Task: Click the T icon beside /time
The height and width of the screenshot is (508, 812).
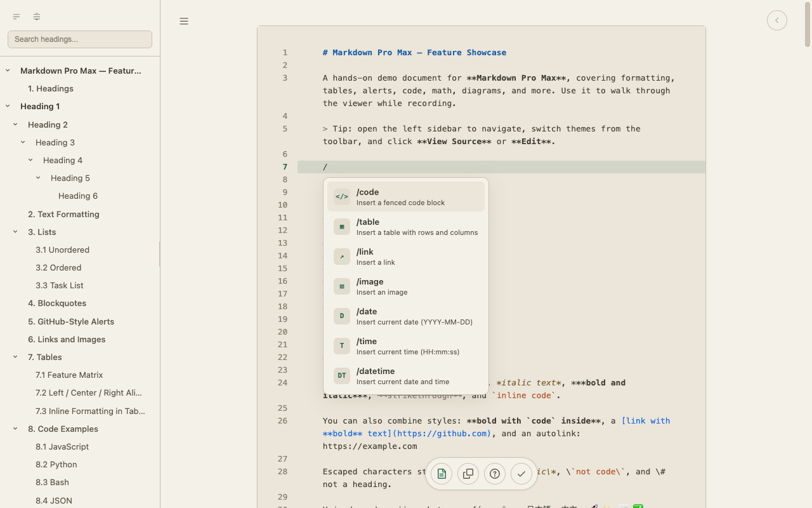Action: tap(342, 346)
